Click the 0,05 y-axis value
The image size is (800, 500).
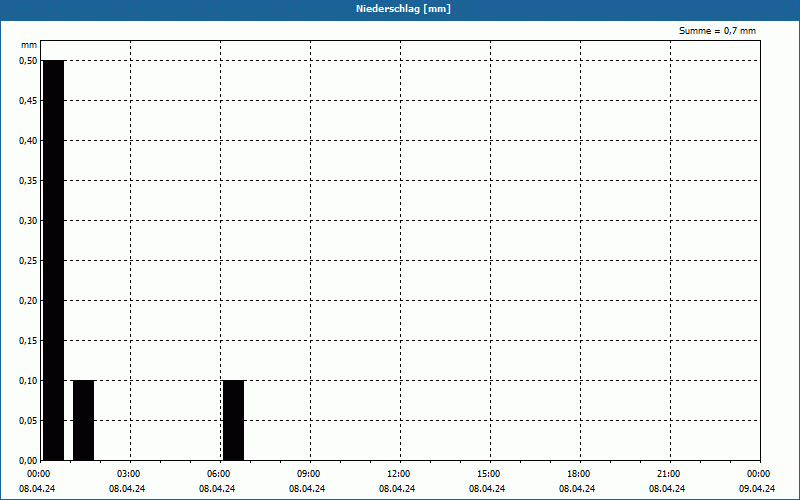point(28,421)
